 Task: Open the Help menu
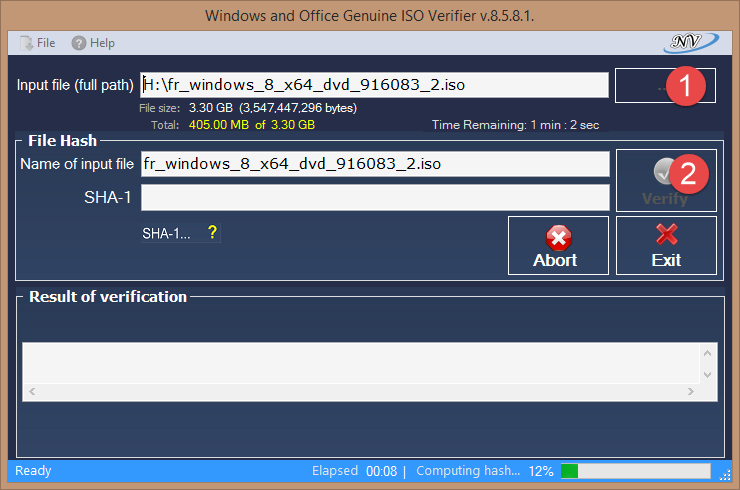(x=93, y=43)
